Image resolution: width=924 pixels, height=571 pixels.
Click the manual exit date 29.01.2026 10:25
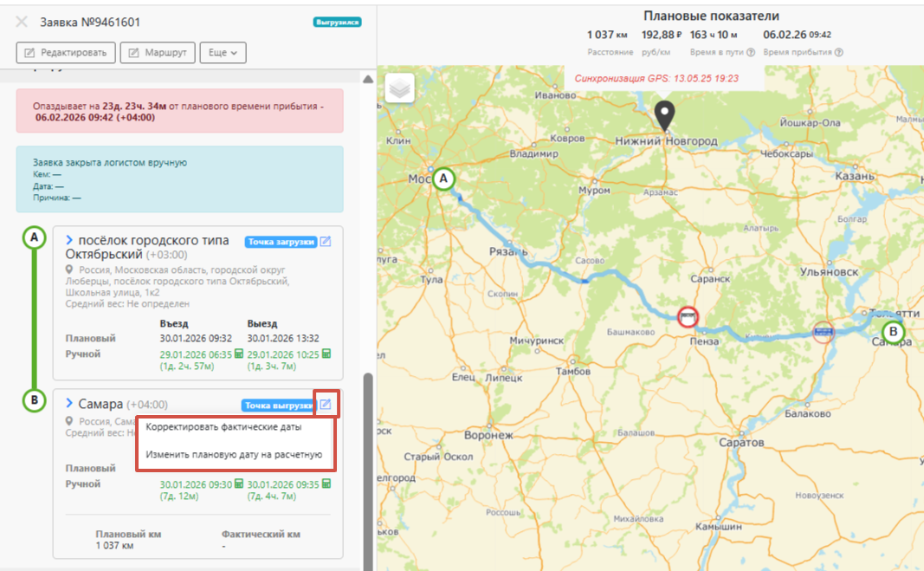(283, 354)
